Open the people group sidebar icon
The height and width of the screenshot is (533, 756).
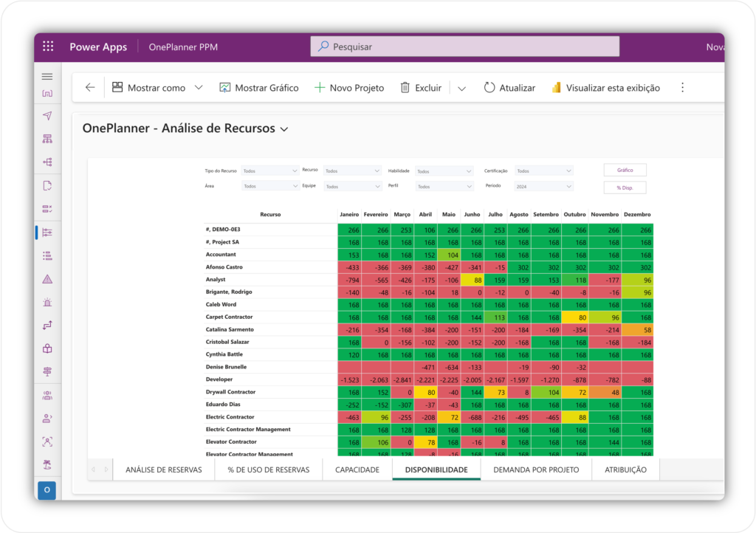click(47, 395)
